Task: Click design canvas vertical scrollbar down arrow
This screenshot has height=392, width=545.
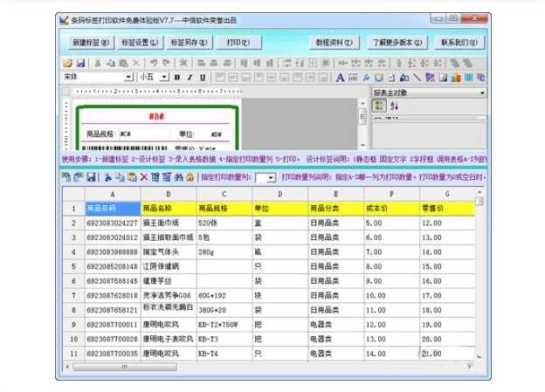Action: (362, 145)
